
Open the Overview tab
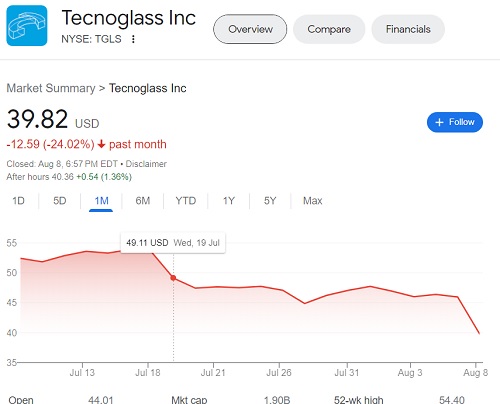click(x=250, y=29)
